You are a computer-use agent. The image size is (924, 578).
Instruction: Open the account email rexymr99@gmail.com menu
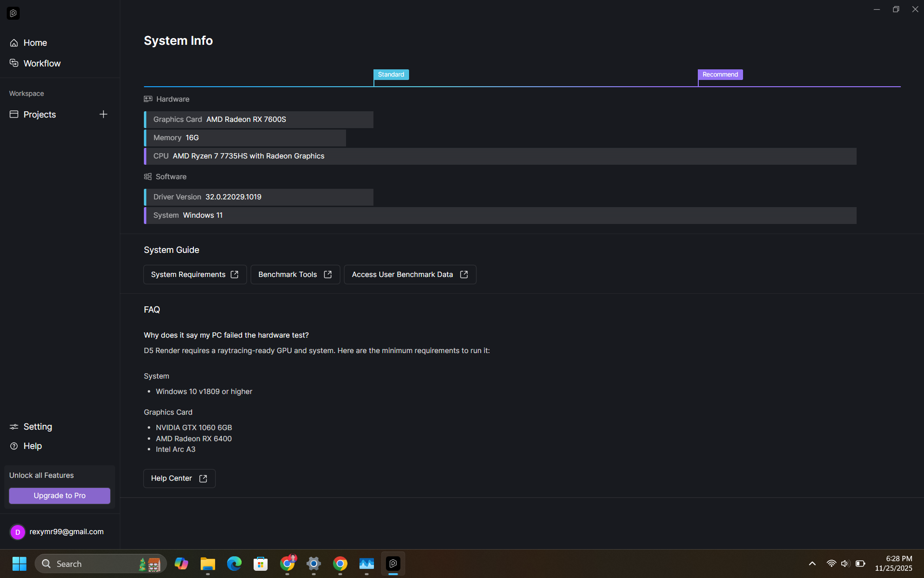pos(66,532)
